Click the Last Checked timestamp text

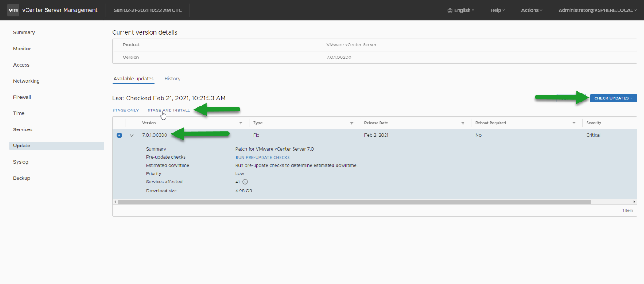click(169, 98)
